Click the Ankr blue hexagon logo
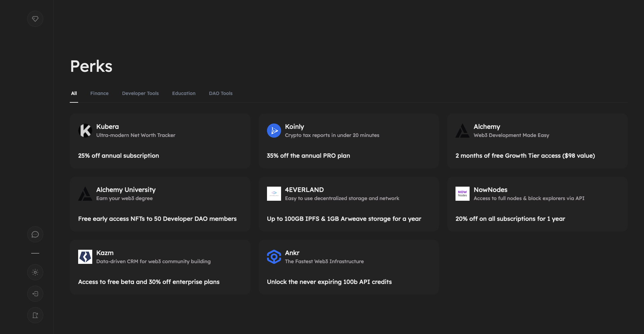Image resolution: width=644 pixels, height=334 pixels. (274, 257)
